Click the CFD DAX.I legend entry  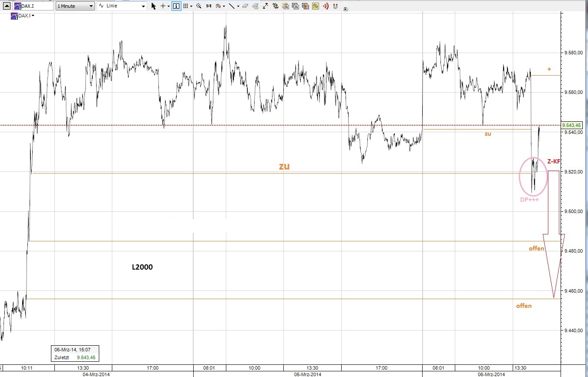pyautogui.click(x=20, y=15)
